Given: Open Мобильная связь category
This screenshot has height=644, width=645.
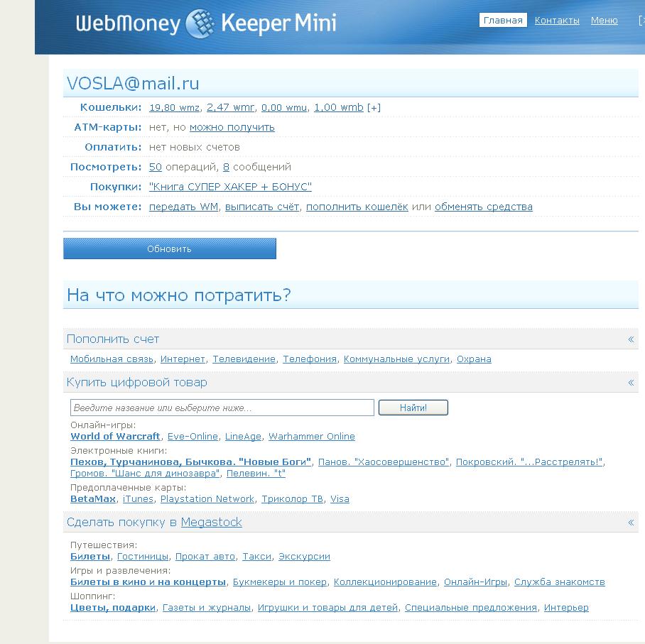Looking at the screenshot, I should coord(112,359).
